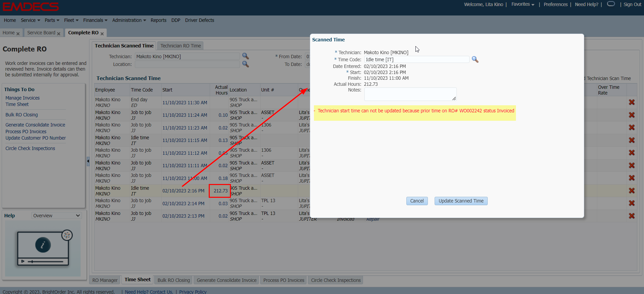Screen dimensions: 644x294
Task: Click the EMDECS logo
Action: click(31, 6)
